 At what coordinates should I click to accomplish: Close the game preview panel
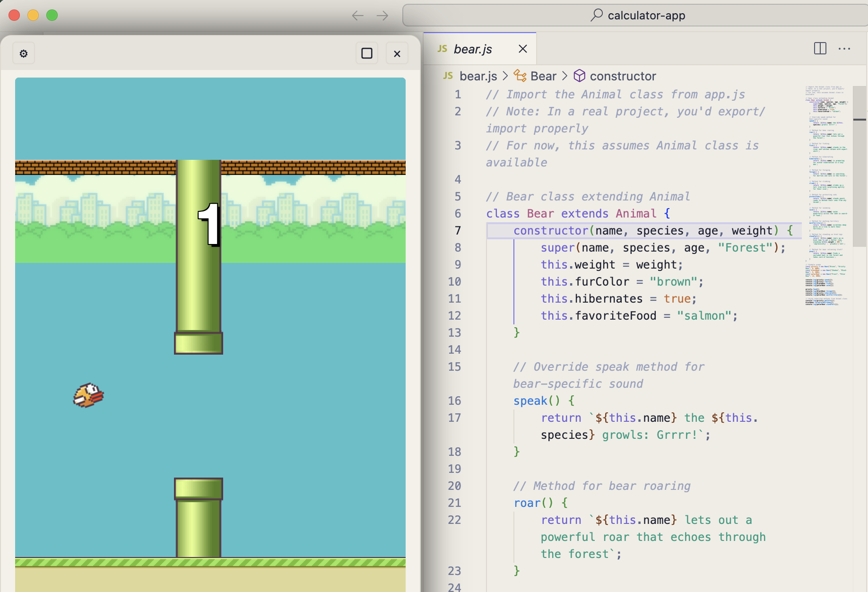pyautogui.click(x=397, y=53)
